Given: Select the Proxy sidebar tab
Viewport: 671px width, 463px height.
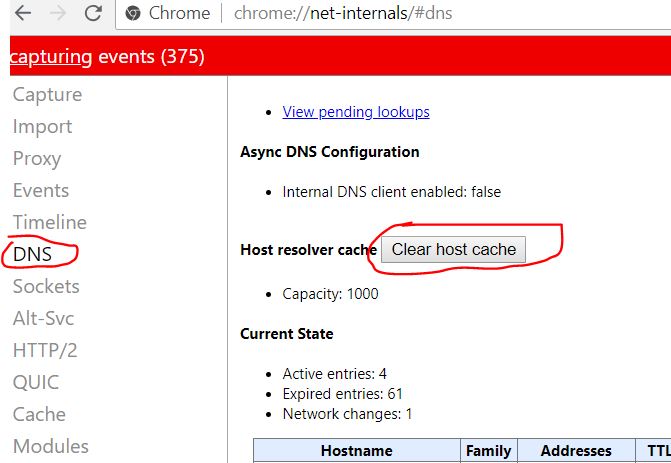Looking at the screenshot, I should pos(37,159).
